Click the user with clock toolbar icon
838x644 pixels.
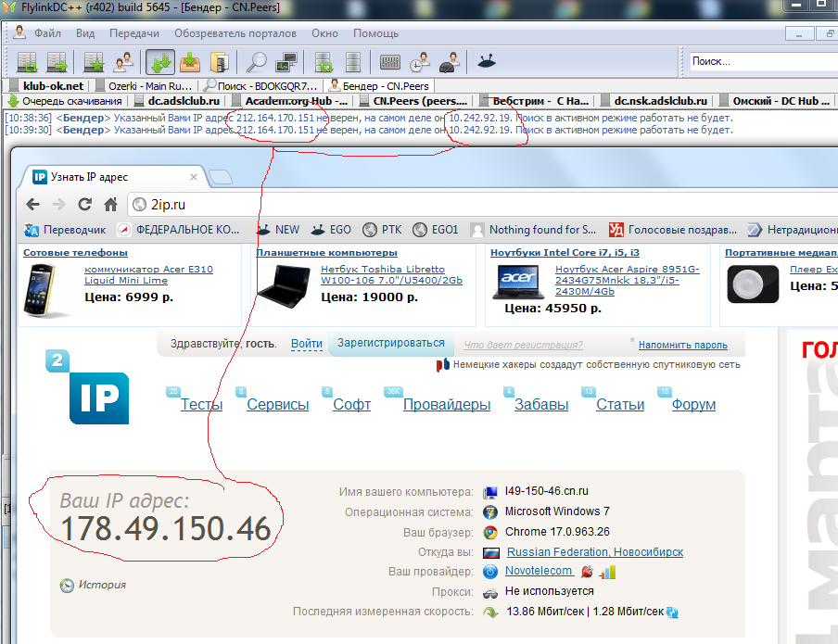click(420, 62)
